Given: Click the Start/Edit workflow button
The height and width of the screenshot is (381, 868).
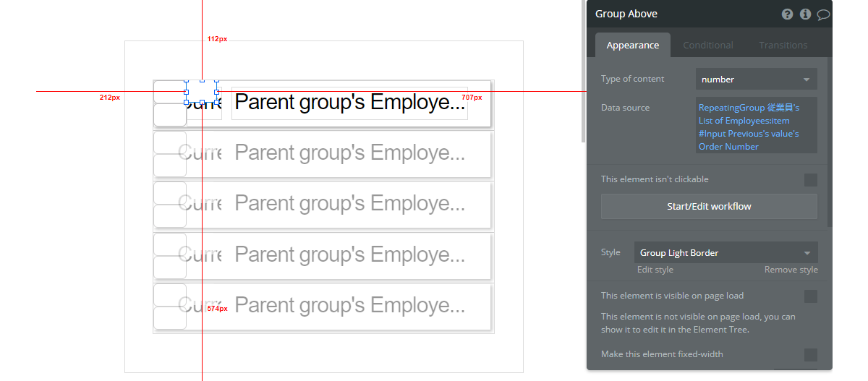Looking at the screenshot, I should (709, 206).
